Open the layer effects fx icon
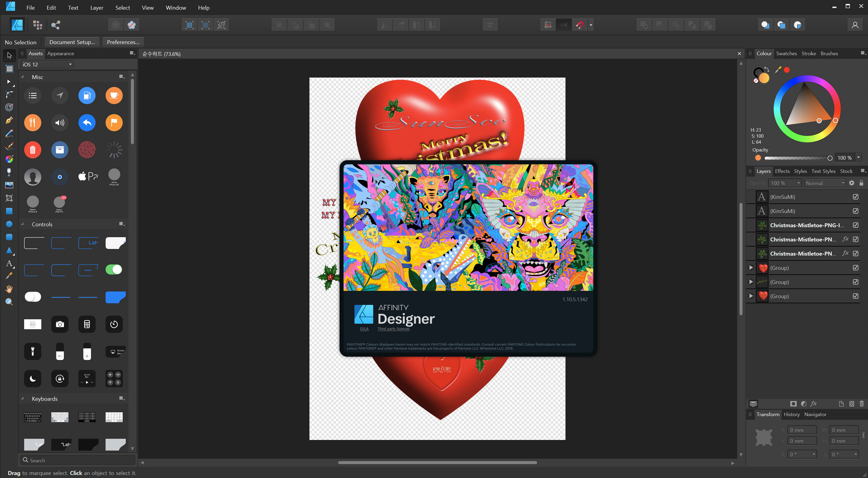The image size is (868, 478). tap(814, 403)
